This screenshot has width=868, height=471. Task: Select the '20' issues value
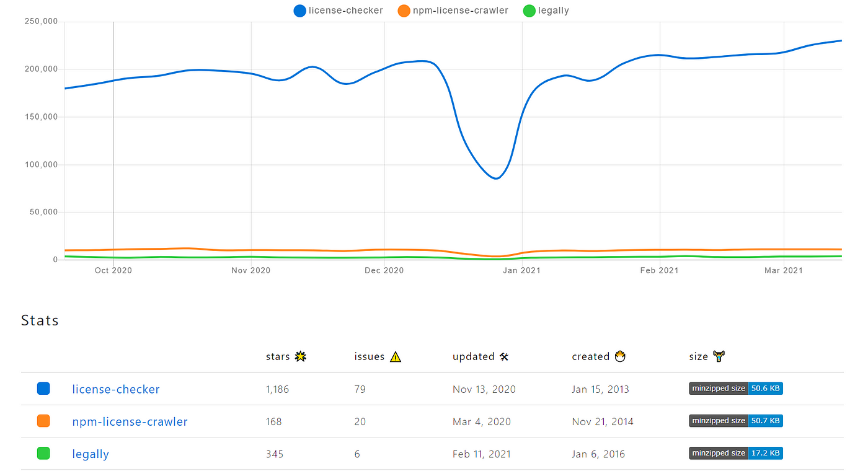360,421
